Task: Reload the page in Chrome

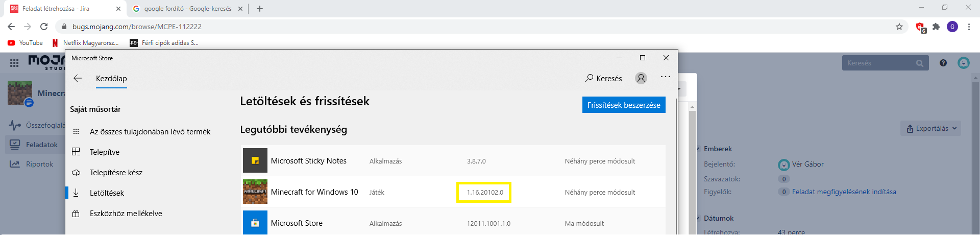Action: click(x=44, y=27)
